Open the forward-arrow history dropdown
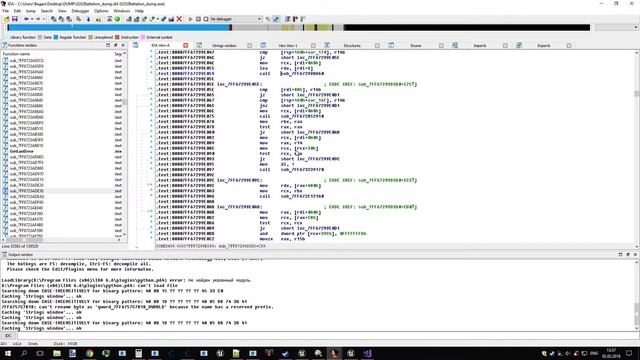The height and width of the screenshot is (360, 640). tap(43, 19)
